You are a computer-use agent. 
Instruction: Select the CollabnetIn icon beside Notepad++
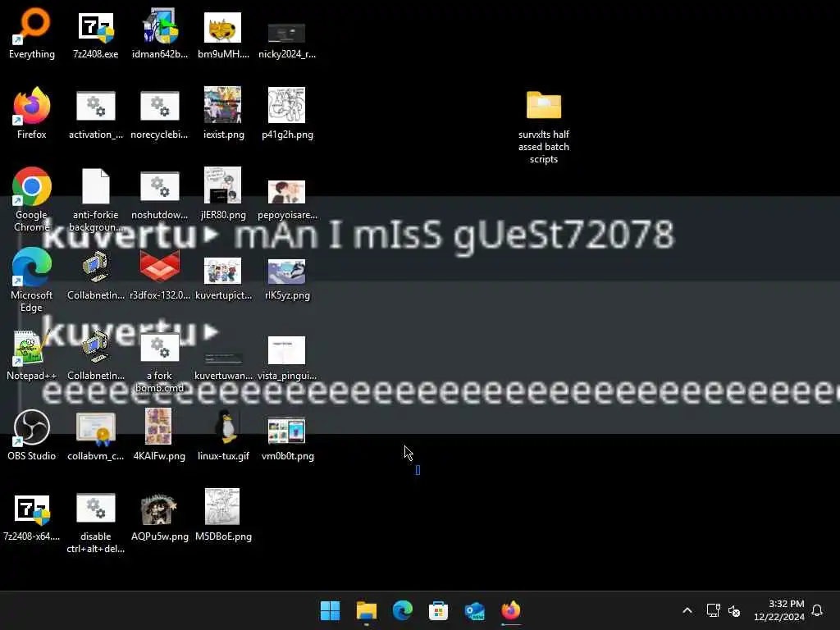95,354
